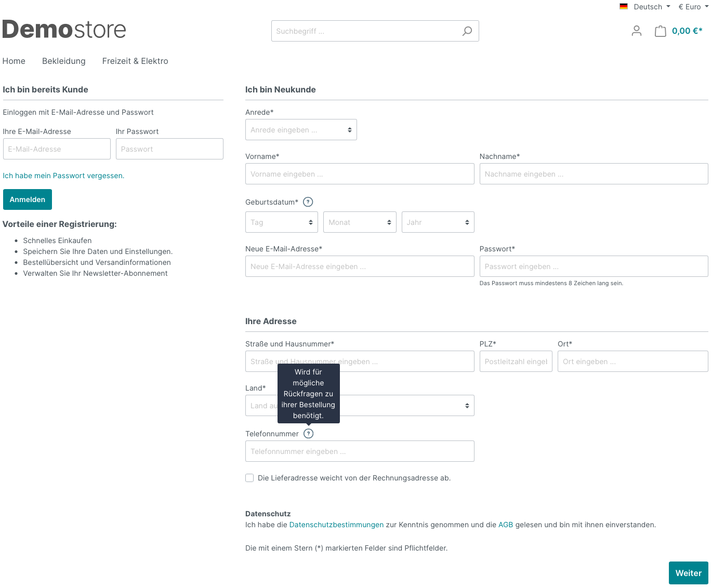This screenshot has height=588, width=712.
Task: Click the Pflichtfelder asterisk note
Action: 346,548
